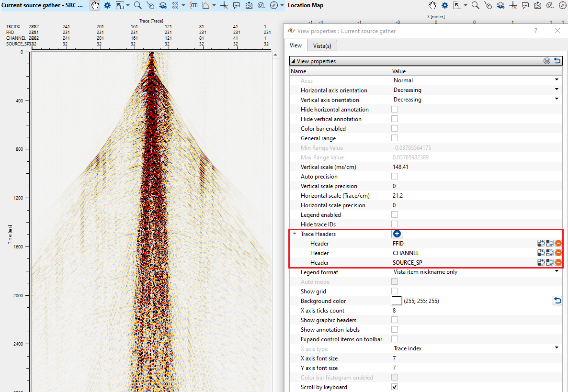Viewport: 568px width, 392px height.
Task: Reset Background color with the undo arrow
Action: (x=557, y=301)
